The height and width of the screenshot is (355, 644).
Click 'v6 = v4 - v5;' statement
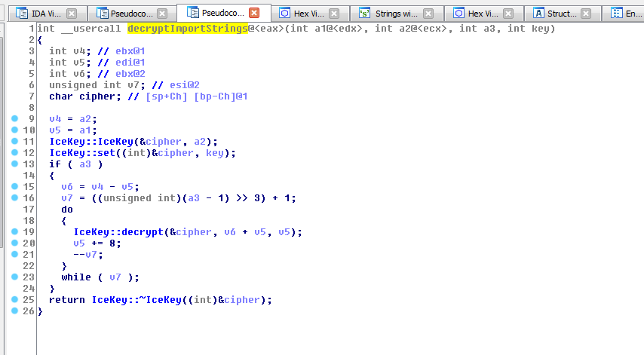100,187
